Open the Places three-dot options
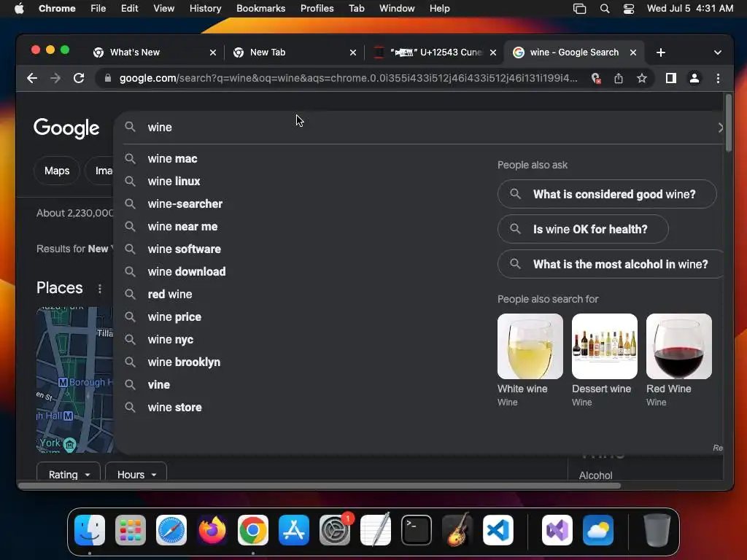This screenshot has height=560, width=747. (99, 289)
